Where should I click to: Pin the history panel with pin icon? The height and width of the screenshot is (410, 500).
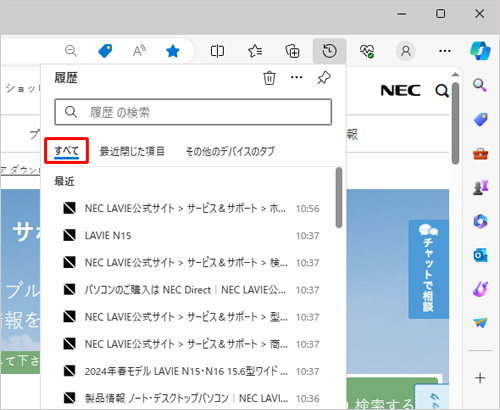(x=324, y=78)
